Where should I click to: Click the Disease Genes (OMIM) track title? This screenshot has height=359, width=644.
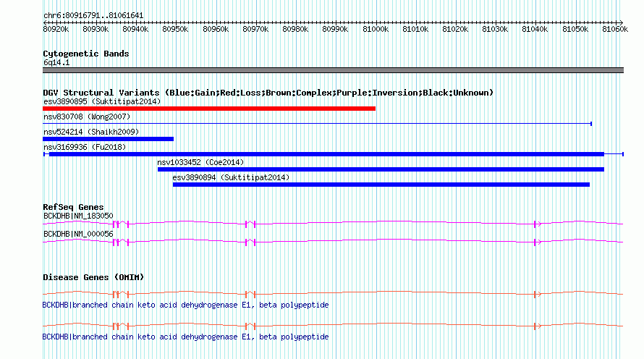click(x=93, y=277)
